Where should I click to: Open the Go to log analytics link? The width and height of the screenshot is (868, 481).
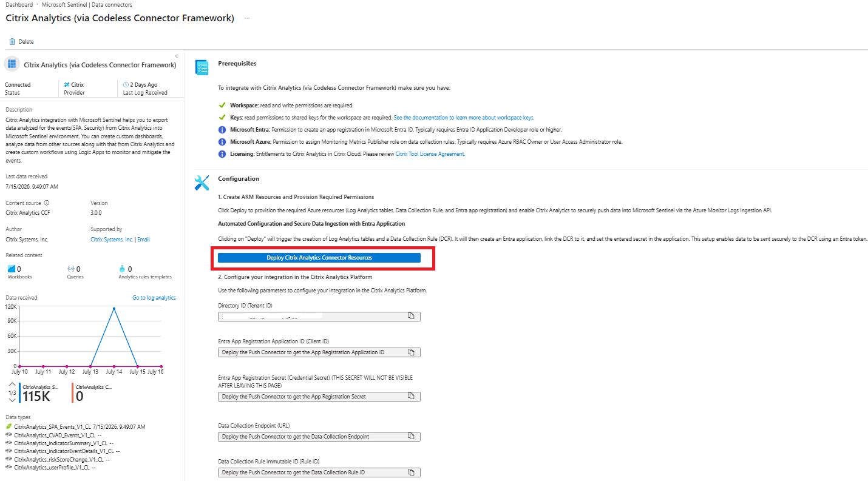tap(154, 298)
